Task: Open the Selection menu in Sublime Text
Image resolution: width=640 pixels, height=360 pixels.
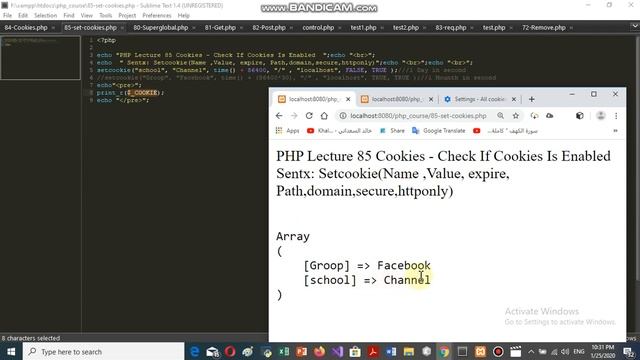Action: 45,16
